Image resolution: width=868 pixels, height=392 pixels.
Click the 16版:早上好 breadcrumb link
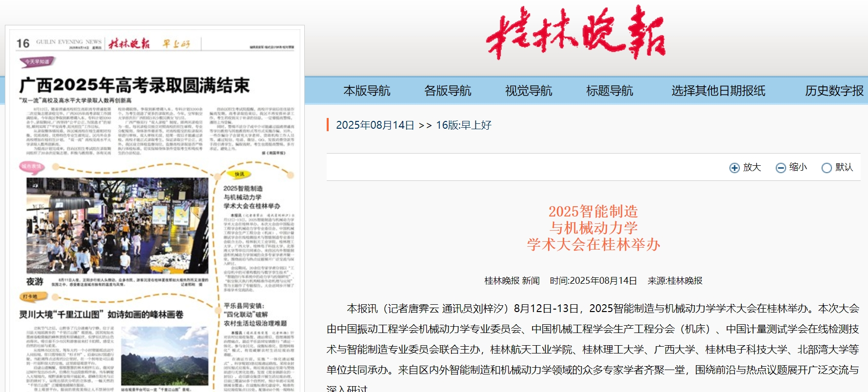463,125
